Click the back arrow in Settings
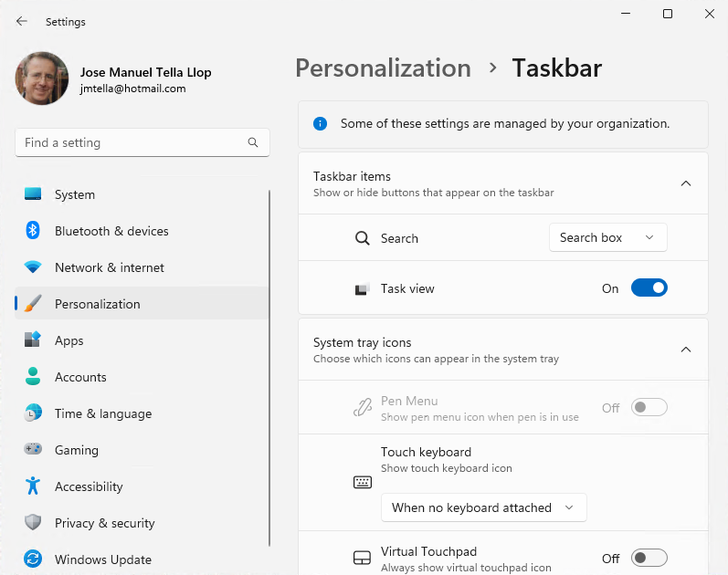Screen dimensions: 728x575 (21, 21)
